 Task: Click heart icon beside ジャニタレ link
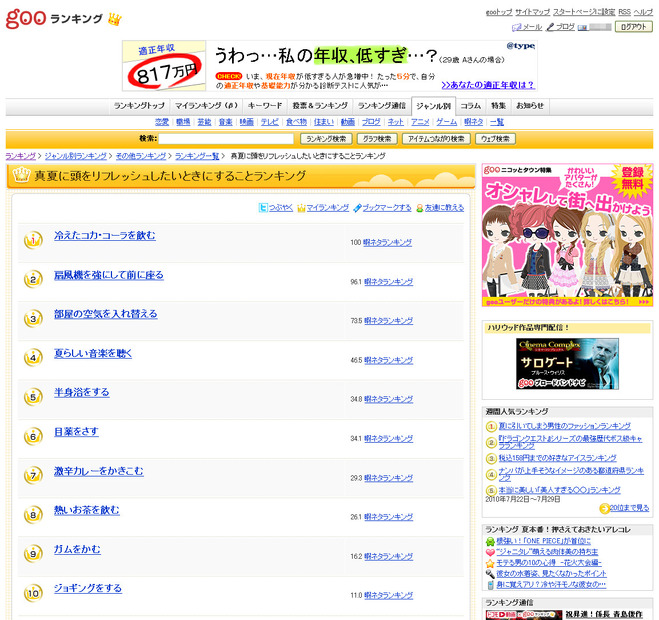490,552
